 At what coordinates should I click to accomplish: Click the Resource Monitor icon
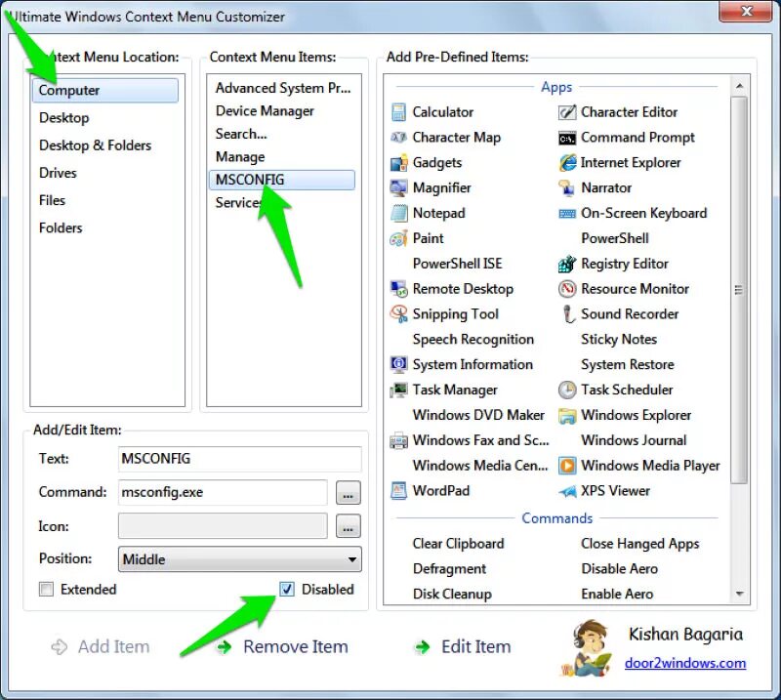tap(567, 289)
